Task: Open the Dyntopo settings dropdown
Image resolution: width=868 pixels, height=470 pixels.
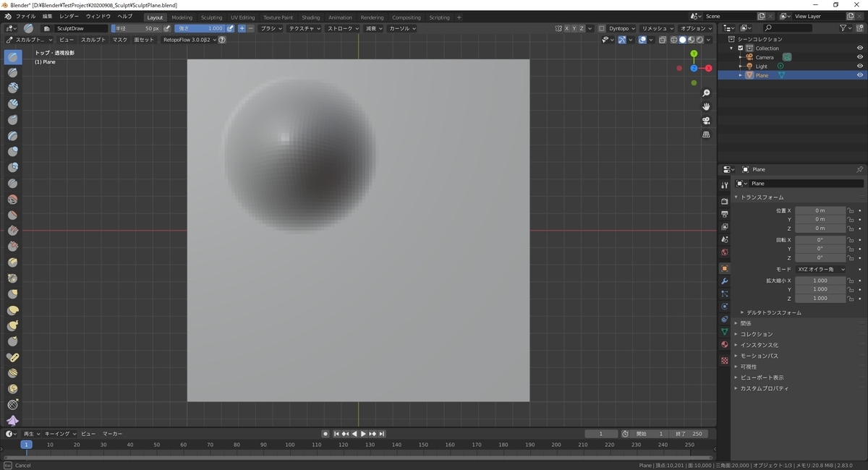Action: point(622,28)
